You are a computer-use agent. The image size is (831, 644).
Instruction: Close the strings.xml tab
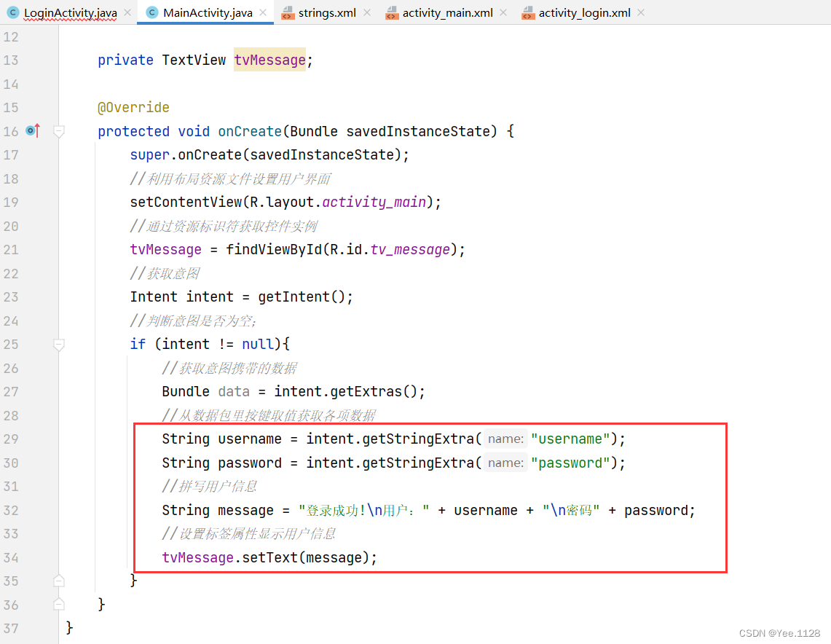(367, 12)
